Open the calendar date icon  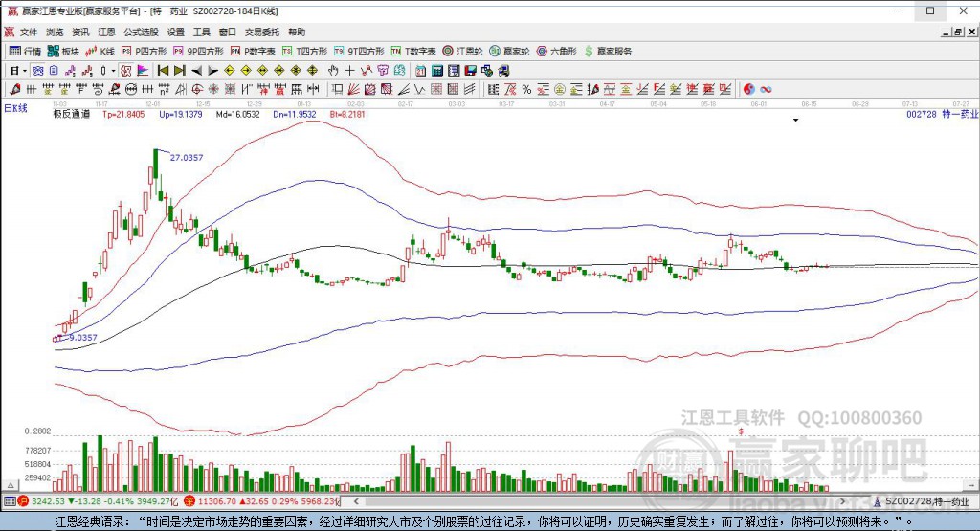coord(421,71)
